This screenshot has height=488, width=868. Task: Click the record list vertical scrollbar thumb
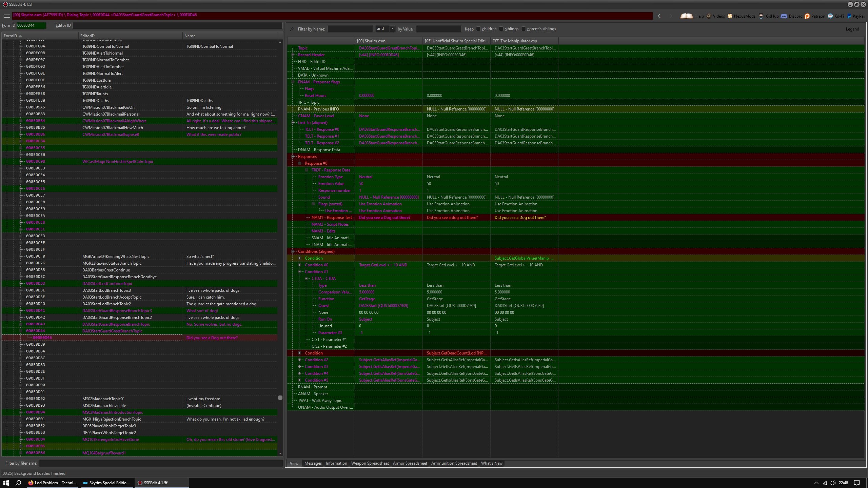click(280, 398)
